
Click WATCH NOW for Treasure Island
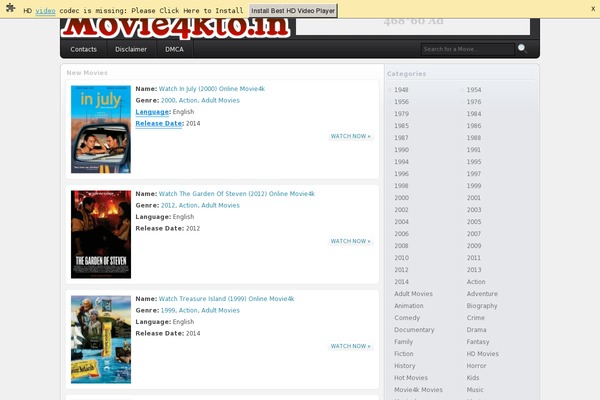(x=351, y=346)
